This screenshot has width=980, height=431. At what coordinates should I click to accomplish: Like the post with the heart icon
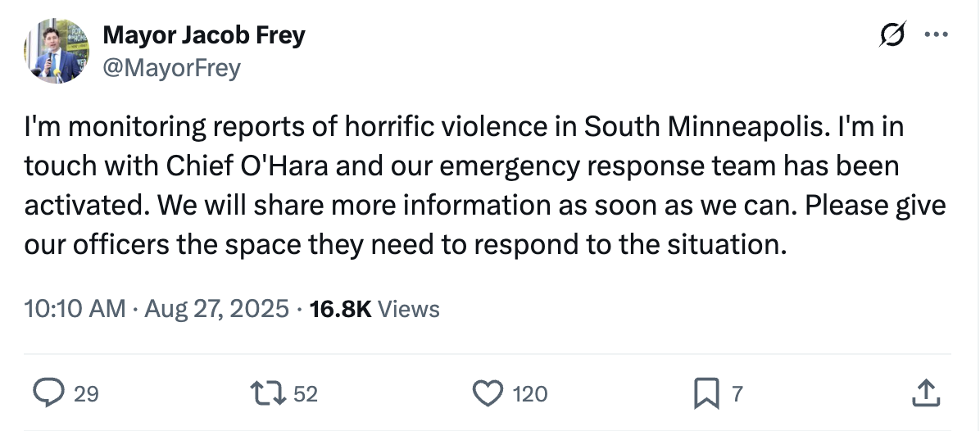point(489,394)
